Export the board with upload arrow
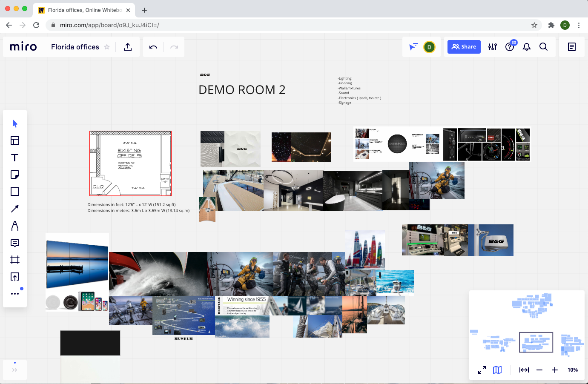The image size is (588, 384). point(128,47)
